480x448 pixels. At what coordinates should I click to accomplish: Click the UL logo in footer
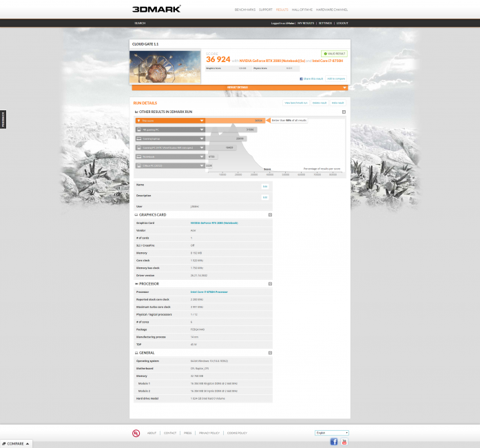coord(136,434)
